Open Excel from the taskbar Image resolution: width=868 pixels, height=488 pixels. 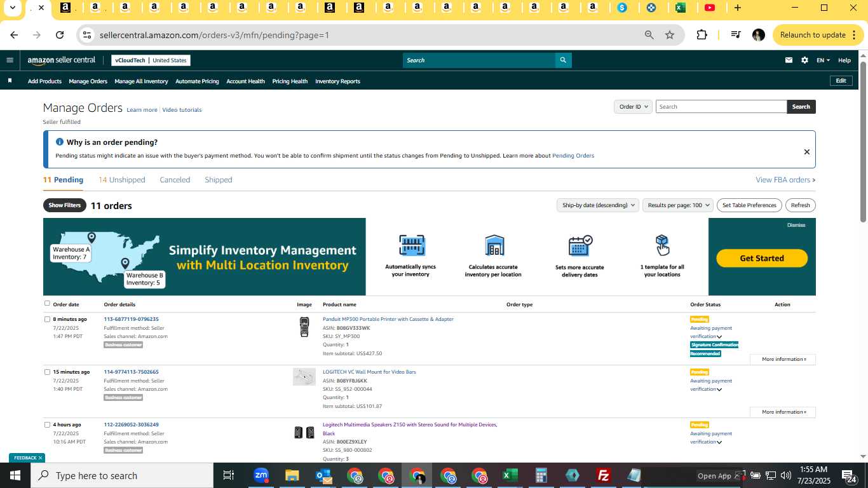click(x=510, y=475)
